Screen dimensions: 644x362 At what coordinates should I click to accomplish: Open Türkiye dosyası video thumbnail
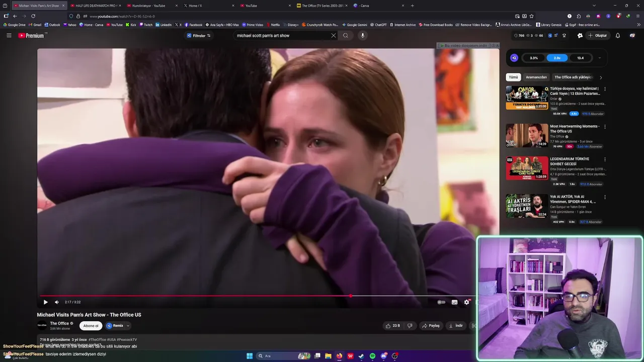[x=527, y=98]
